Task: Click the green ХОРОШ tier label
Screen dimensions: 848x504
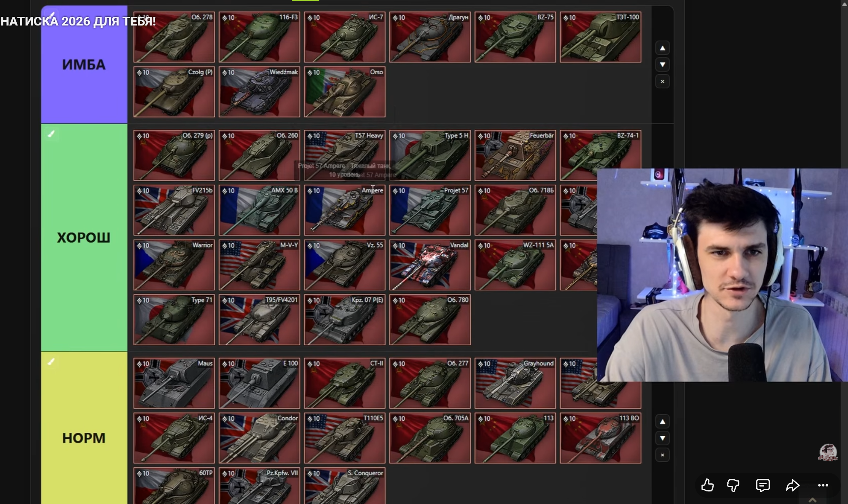Action: click(84, 238)
